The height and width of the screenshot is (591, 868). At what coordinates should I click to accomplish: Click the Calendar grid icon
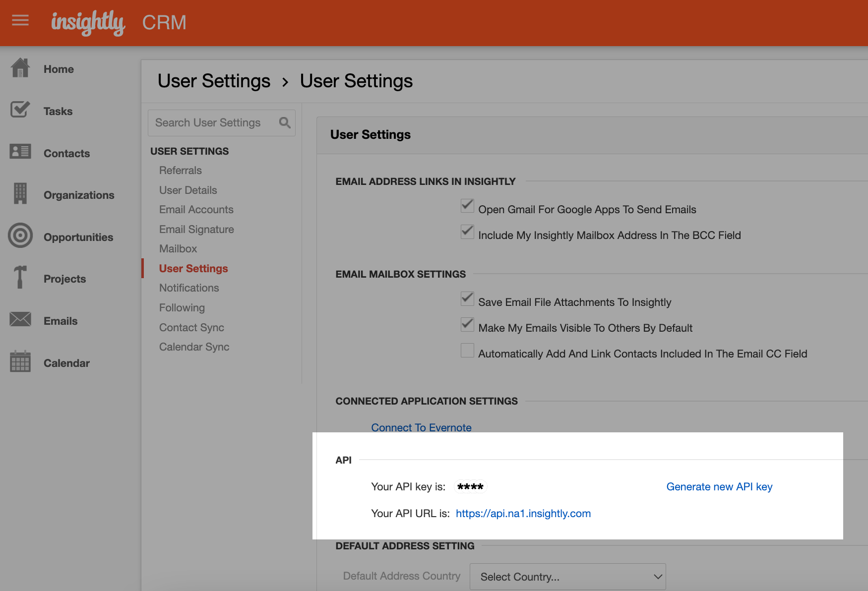(20, 361)
